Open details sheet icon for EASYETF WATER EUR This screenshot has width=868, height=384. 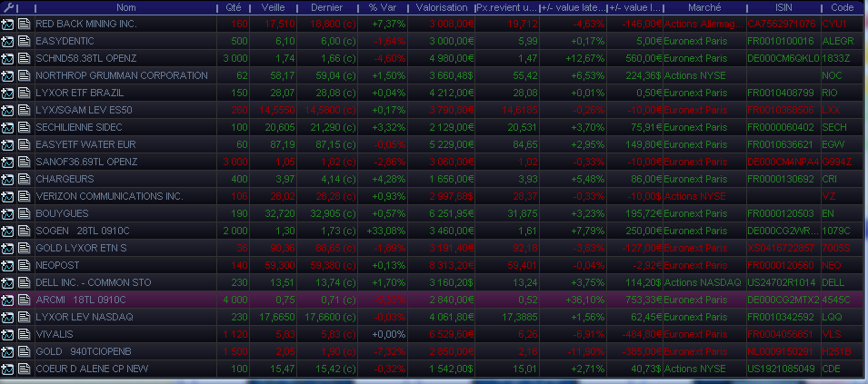(24, 144)
